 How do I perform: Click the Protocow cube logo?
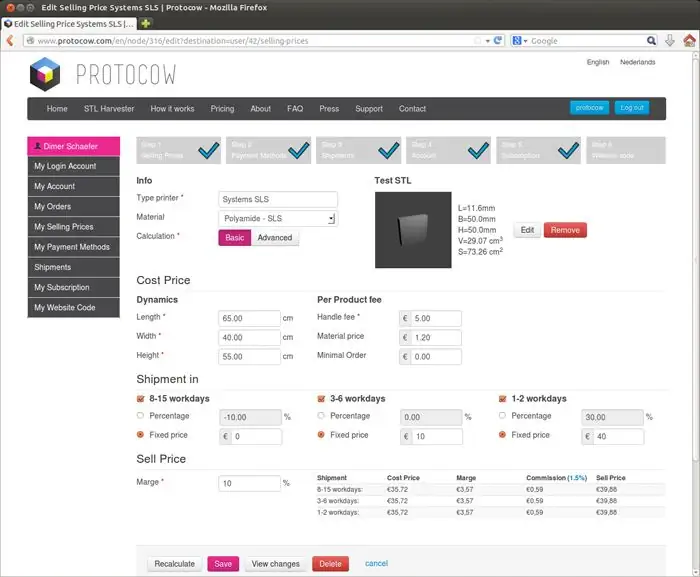45,74
